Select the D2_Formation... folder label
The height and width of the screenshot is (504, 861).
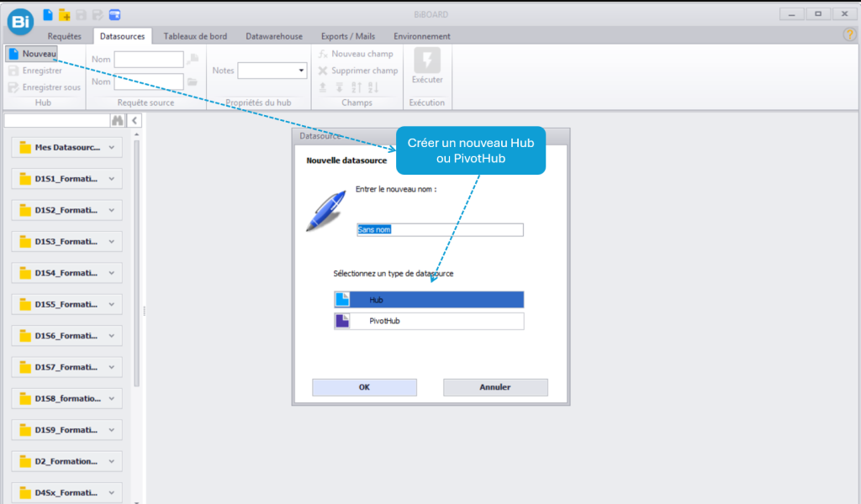click(x=66, y=461)
